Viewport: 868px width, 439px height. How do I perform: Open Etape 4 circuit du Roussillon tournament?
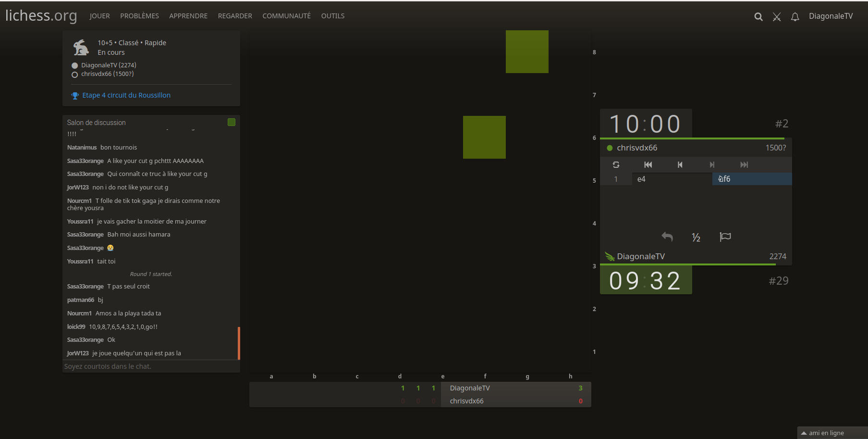click(126, 95)
